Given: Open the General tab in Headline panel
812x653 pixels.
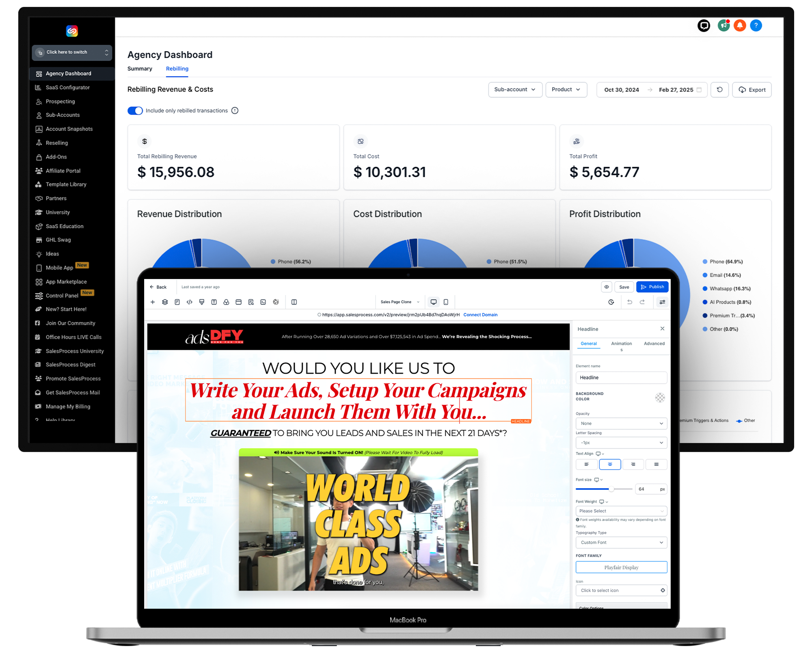Looking at the screenshot, I should 588,344.
